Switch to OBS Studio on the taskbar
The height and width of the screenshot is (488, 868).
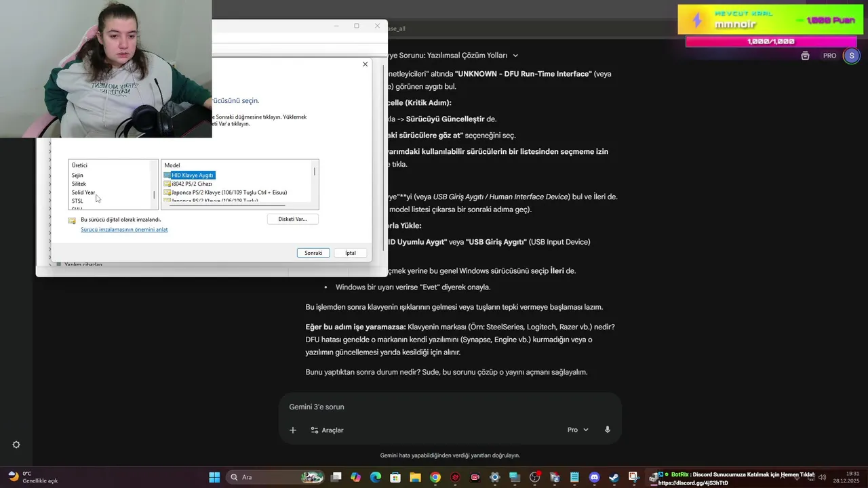[x=534, y=477]
